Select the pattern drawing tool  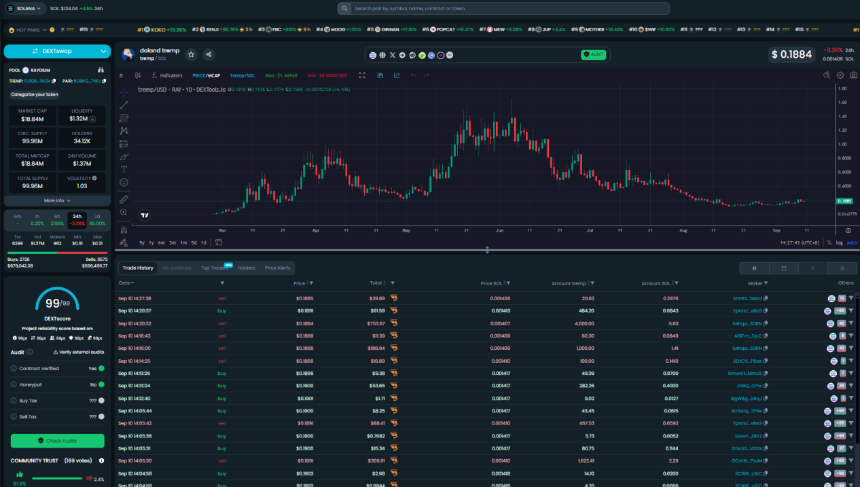(x=124, y=131)
